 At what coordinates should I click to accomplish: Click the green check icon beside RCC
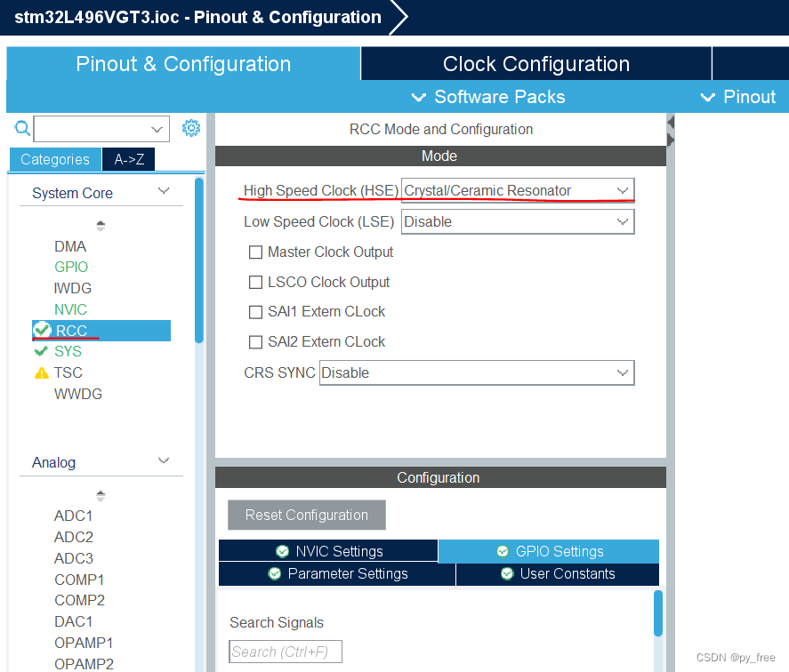(42, 330)
